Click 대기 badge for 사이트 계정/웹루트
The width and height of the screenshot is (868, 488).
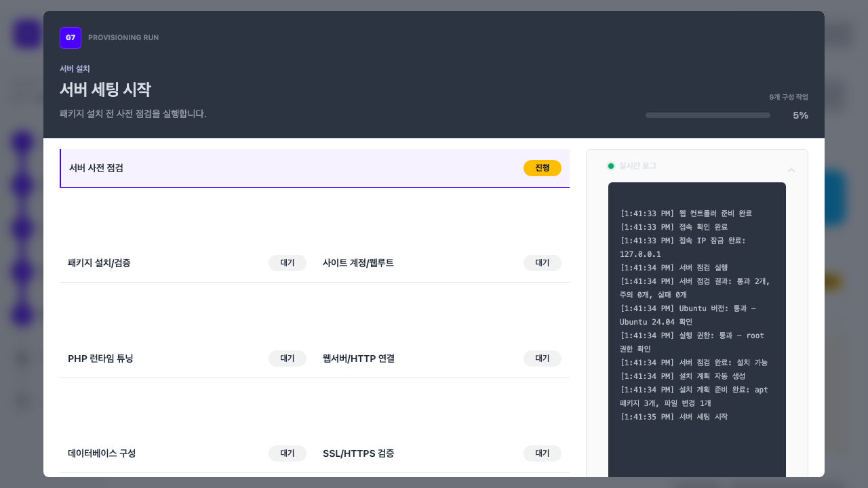pos(542,263)
